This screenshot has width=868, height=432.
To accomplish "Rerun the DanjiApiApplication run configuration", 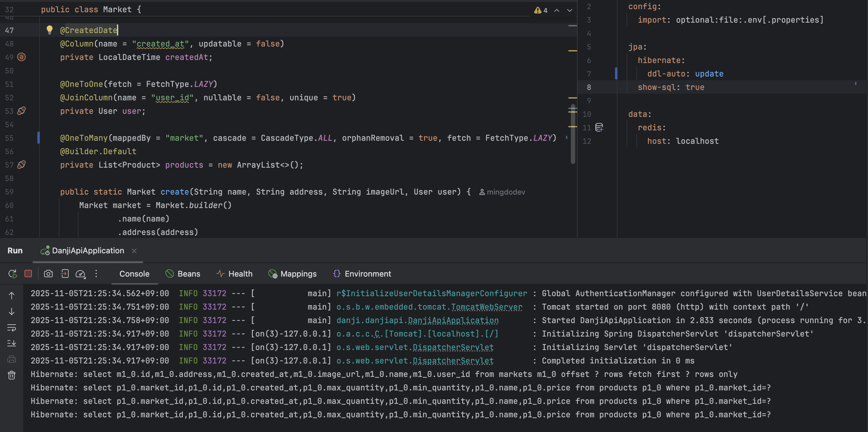I will (13, 274).
